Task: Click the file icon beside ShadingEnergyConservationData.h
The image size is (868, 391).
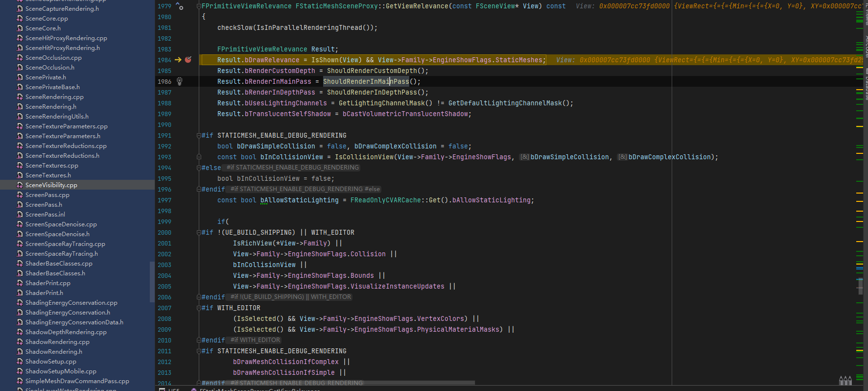Action: pos(20,322)
